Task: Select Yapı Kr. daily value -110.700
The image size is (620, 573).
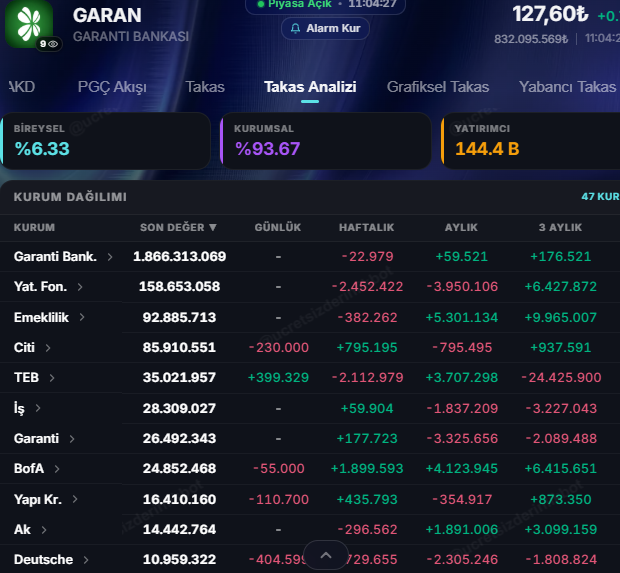Action: pyautogui.click(x=278, y=499)
